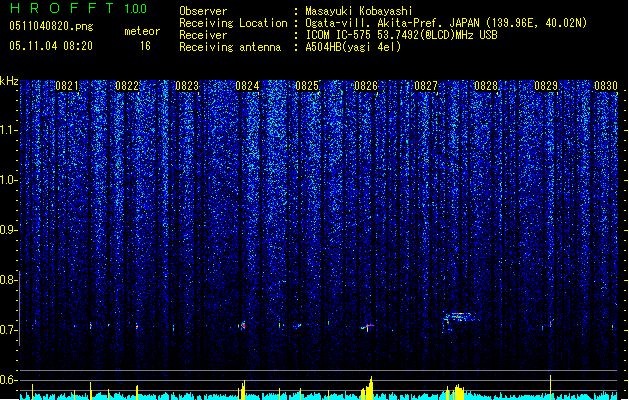Viewport: 629px width, 400px height.
Task: Click the 0828 time marker
Action: tap(486, 86)
